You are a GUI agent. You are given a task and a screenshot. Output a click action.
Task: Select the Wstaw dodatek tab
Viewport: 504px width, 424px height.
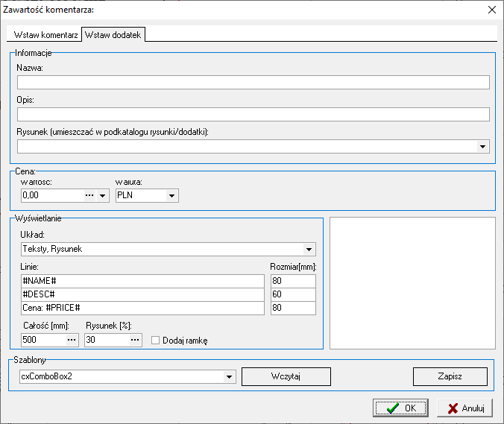(113, 35)
